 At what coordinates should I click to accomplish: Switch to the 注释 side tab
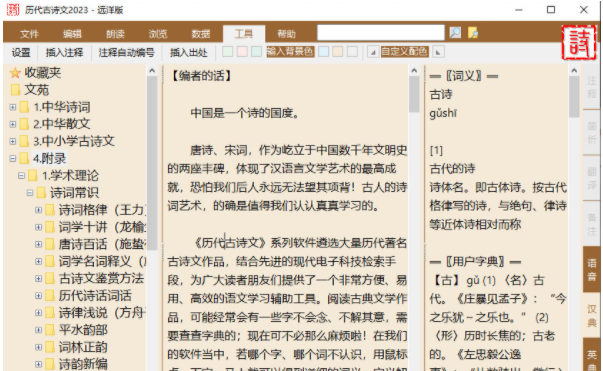pyautogui.click(x=592, y=87)
